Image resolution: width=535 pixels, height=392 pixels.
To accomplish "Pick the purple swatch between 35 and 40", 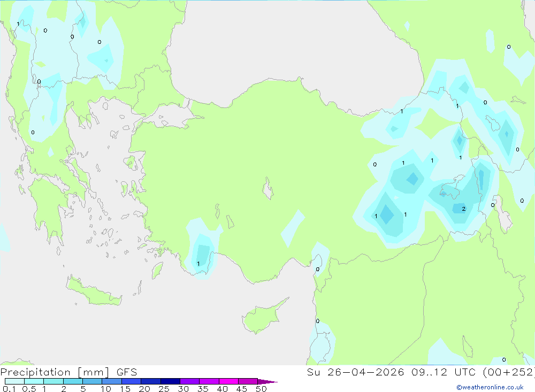I will tap(209, 381).
